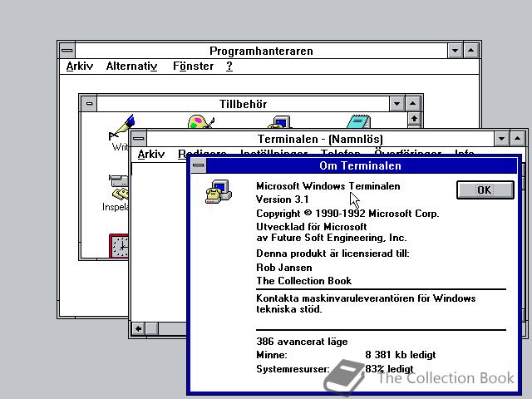
Task: Minimize the Tillbehör group window
Action: point(397,104)
